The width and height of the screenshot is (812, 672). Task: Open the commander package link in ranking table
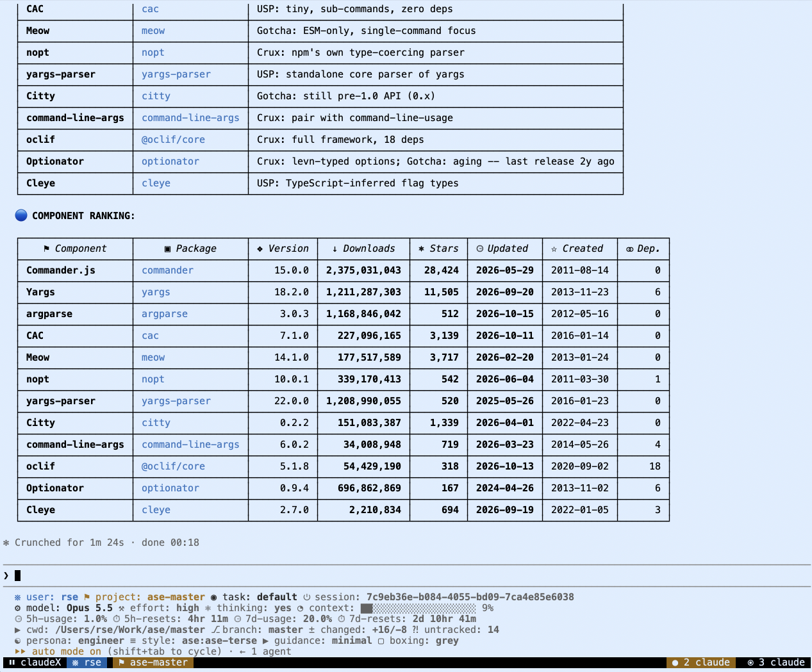click(x=167, y=270)
